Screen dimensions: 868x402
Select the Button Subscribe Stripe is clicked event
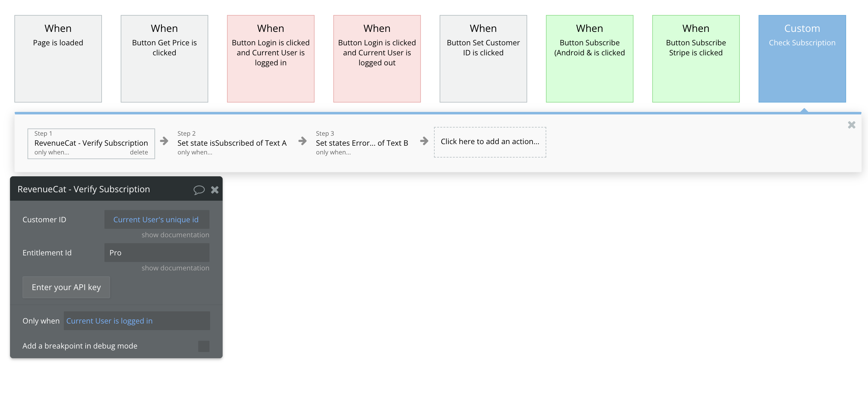tap(696, 59)
